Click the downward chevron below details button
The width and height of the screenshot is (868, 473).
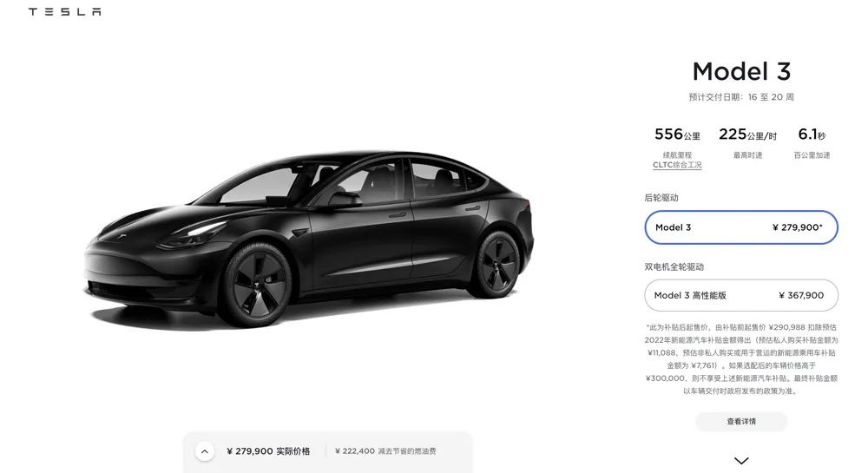coord(741,460)
